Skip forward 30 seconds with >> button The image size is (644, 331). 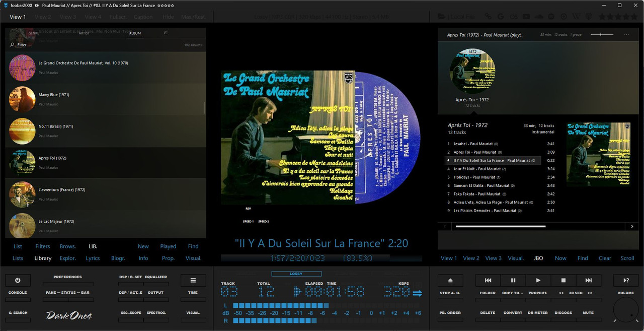coord(590,293)
